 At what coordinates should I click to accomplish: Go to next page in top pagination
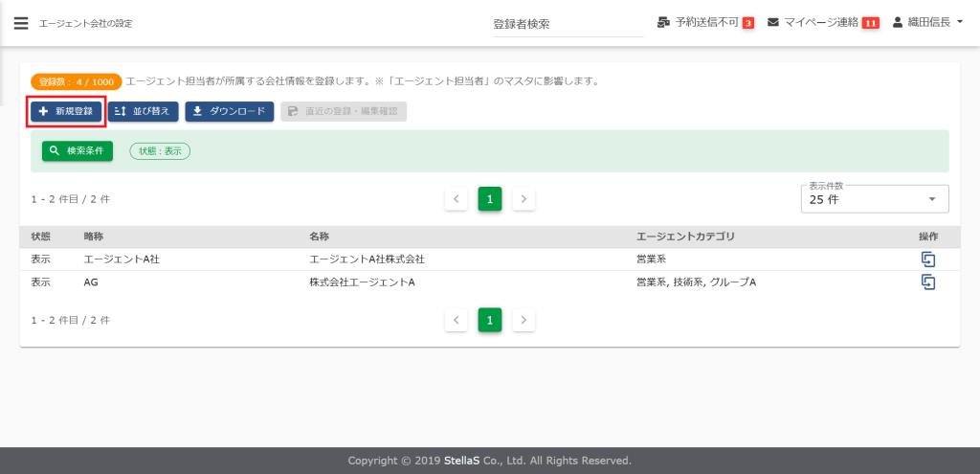pyautogui.click(x=523, y=199)
